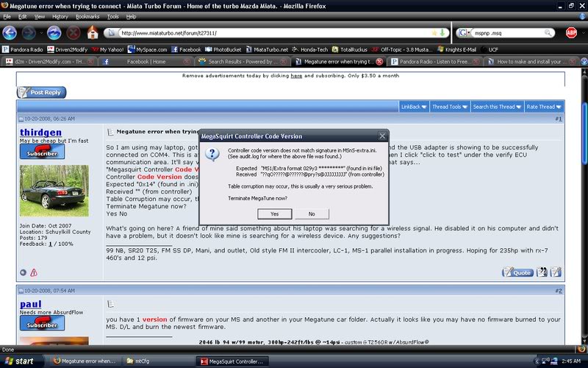Open the back/forward history dropdown arrow

tap(40, 33)
